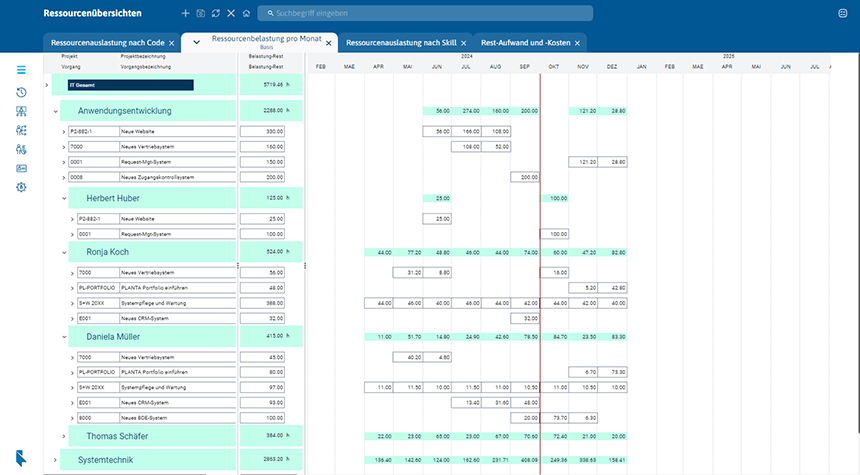This screenshot has height=475, width=860.
Task: Click the 330.00 Belastung field for Neue Website
Action: [262, 131]
